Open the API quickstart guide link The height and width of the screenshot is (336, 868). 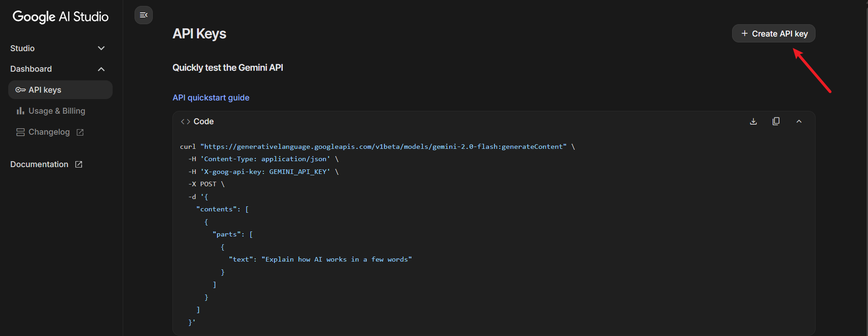pos(211,98)
